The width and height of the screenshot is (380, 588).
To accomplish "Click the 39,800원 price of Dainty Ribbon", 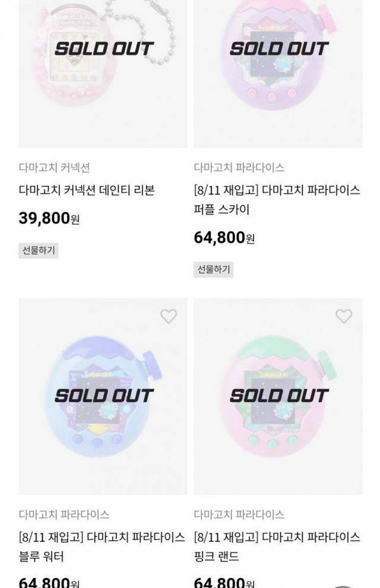I will pyautogui.click(x=49, y=218).
